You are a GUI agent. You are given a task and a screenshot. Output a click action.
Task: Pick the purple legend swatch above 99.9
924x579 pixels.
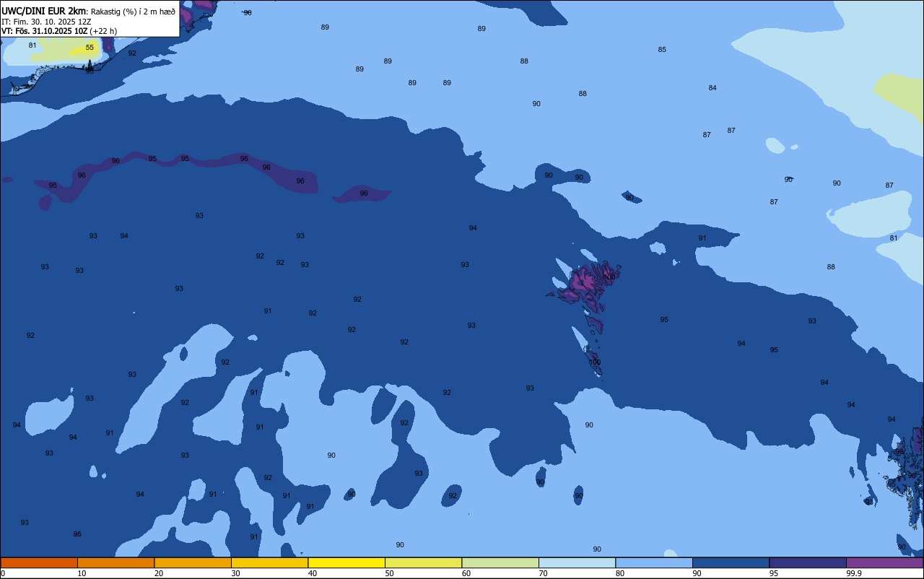click(x=884, y=562)
